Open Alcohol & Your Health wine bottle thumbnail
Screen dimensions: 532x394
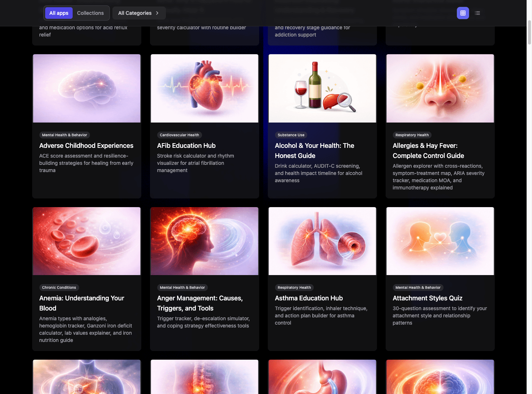tap(322, 88)
